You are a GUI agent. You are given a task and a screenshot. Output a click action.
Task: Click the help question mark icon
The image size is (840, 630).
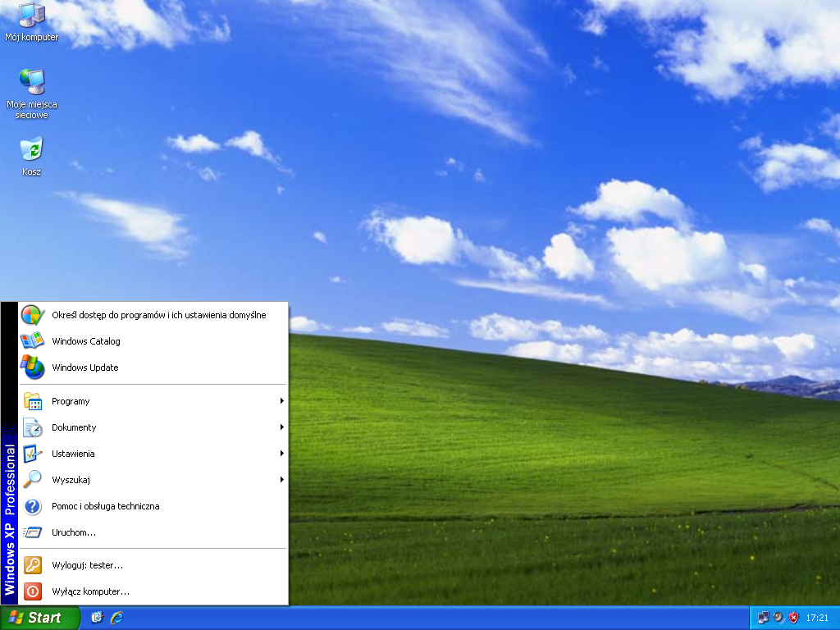33,506
